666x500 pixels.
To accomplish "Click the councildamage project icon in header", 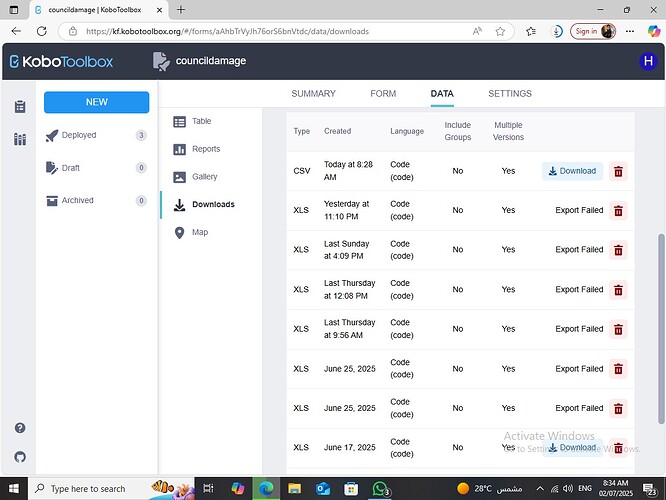I will click(x=161, y=61).
